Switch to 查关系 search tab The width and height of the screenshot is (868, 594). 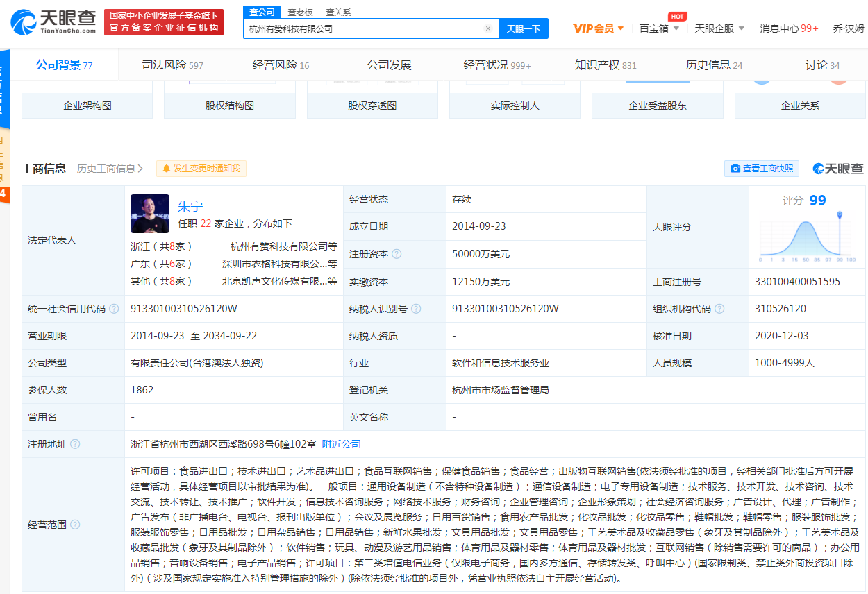point(338,12)
